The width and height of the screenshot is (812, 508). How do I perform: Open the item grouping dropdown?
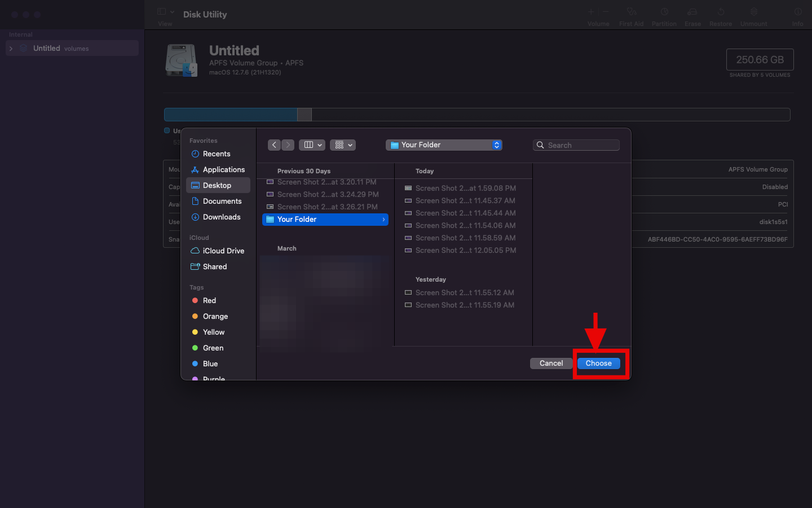pos(342,145)
